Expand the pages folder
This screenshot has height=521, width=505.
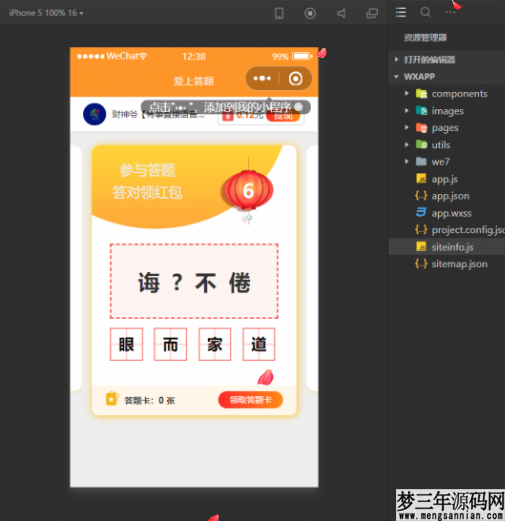point(406,128)
